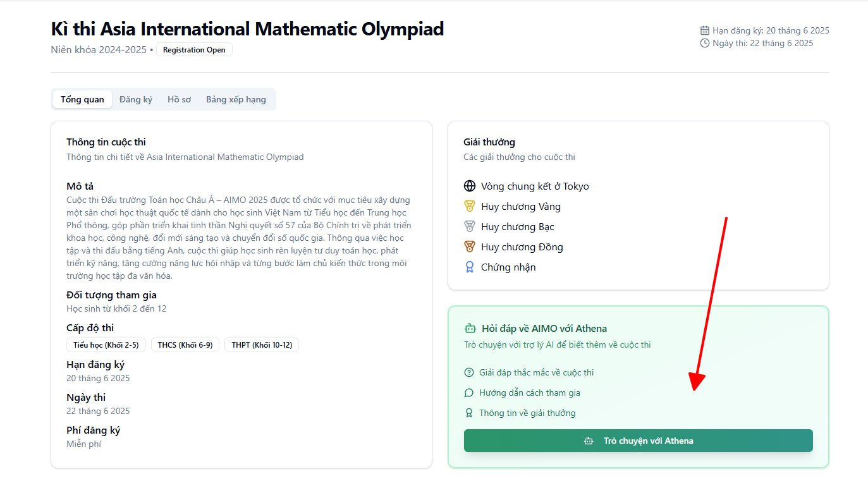This screenshot has width=868, height=500.
Task: Click the question mark icon for Giải đáp thắc mắc
Action: [x=468, y=372]
